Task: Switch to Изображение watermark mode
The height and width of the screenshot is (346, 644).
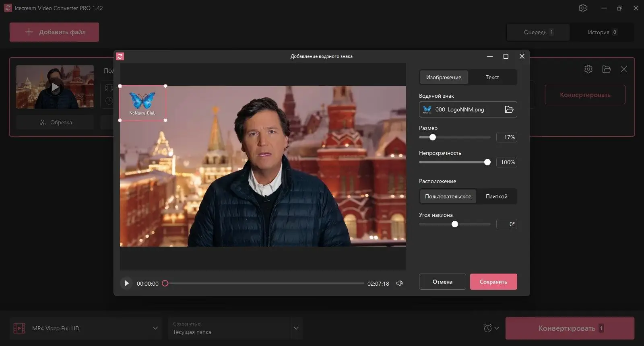Action: (x=444, y=77)
